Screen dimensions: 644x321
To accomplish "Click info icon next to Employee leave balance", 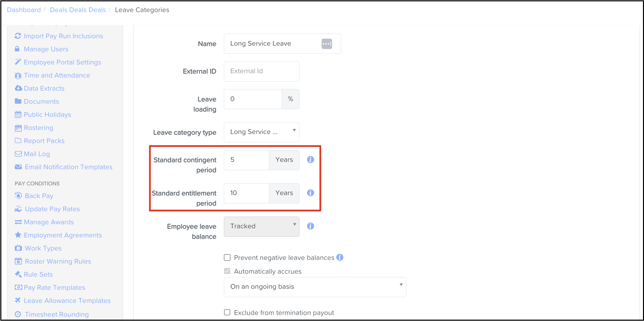I will [x=310, y=226].
